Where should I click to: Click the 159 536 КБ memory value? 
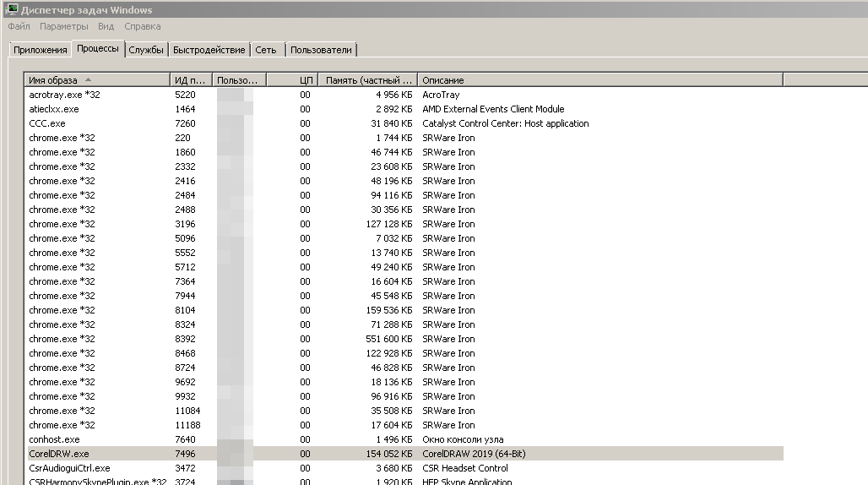tap(389, 311)
